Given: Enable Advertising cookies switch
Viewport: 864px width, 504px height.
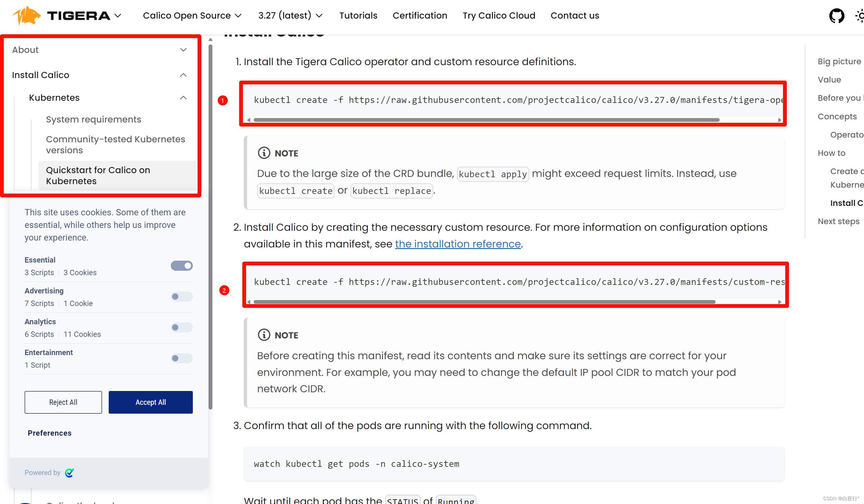Looking at the screenshot, I should pyautogui.click(x=182, y=296).
